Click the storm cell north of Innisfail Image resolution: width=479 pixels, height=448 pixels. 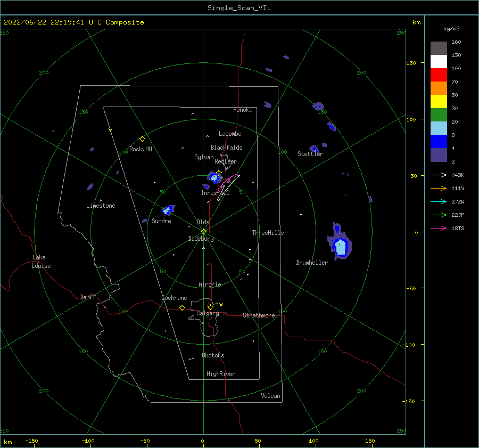point(214,177)
